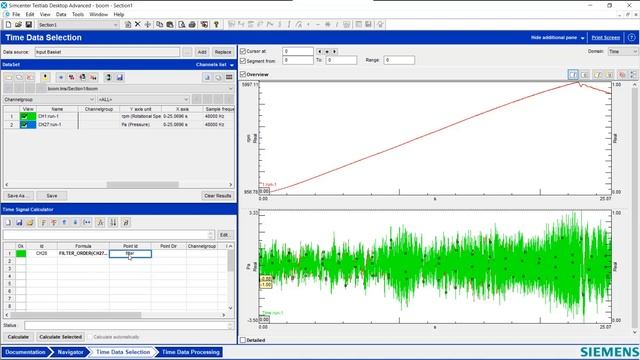The image size is (640, 360).
Task: Click Save formula set icon in Time Signal Calculator
Action: click(x=19, y=222)
